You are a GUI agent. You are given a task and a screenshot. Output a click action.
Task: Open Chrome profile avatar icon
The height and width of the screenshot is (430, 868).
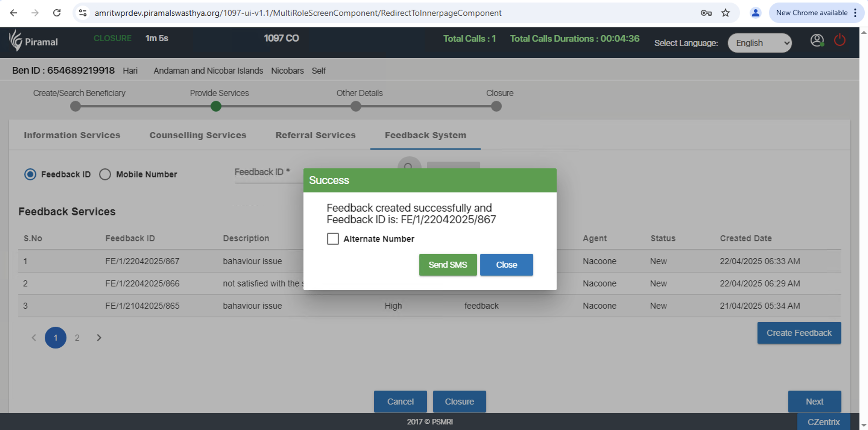click(x=756, y=13)
